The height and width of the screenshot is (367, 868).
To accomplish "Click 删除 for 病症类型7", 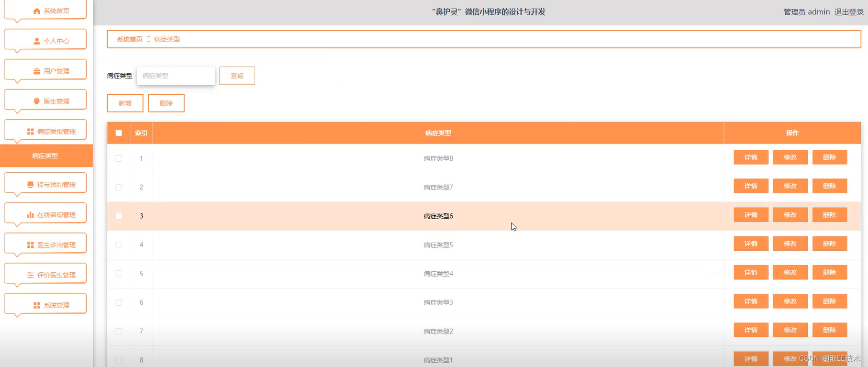I will coord(829,186).
